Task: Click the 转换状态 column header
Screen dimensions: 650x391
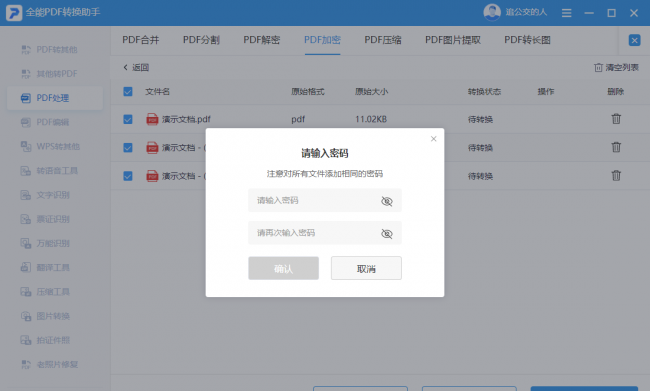Action: click(x=484, y=92)
